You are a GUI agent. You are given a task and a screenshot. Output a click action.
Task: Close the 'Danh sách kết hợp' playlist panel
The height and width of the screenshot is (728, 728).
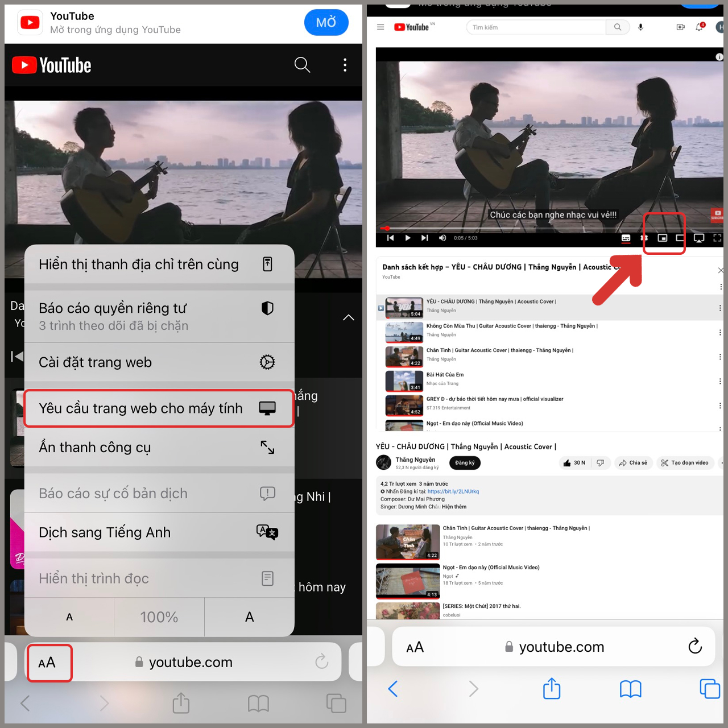click(720, 270)
